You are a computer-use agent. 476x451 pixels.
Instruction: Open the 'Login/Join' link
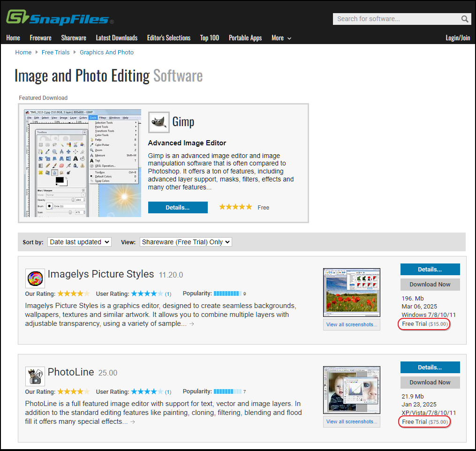pos(457,38)
